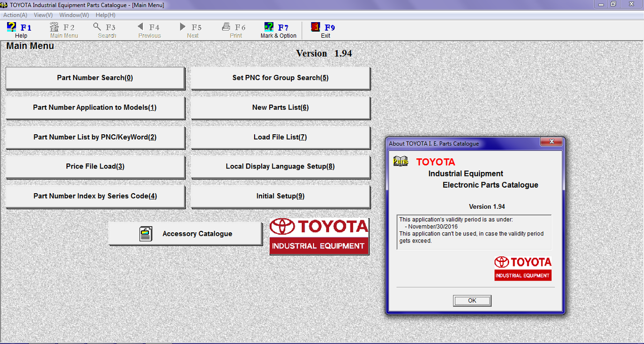644x344 pixels.
Task: Launch the Accessory Catalogue
Action: click(185, 234)
